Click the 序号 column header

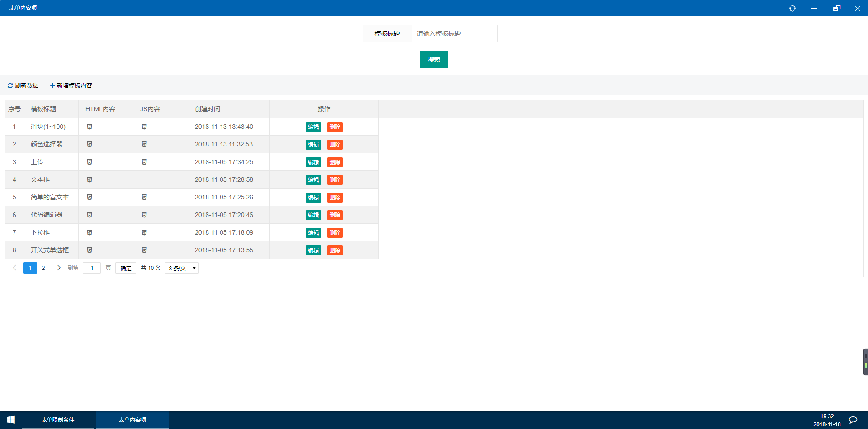click(14, 109)
